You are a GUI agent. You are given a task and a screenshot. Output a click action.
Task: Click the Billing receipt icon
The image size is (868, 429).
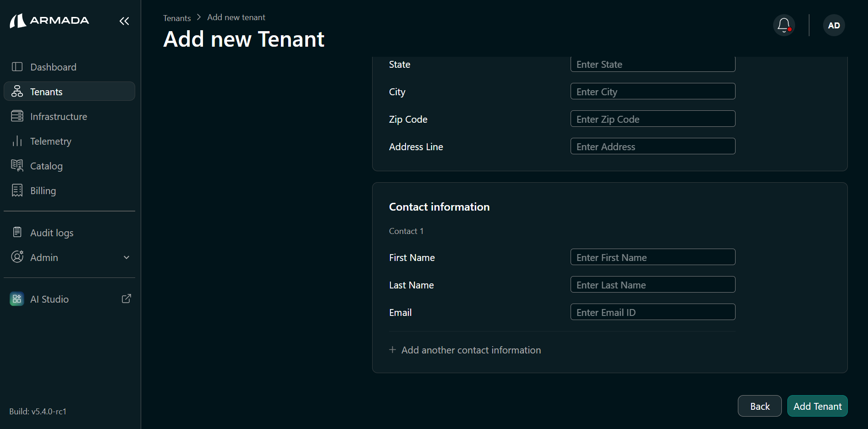click(x=17, y=190)
